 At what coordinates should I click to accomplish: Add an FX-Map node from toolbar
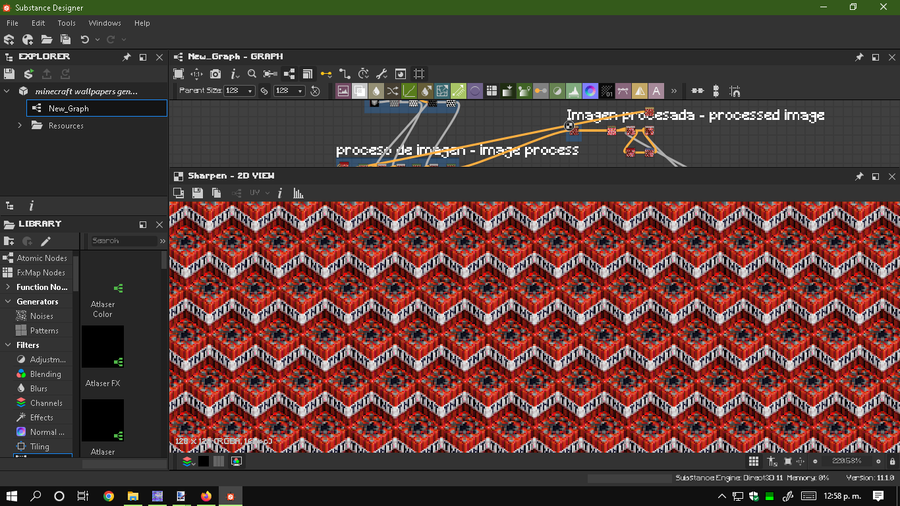(491, 91)
